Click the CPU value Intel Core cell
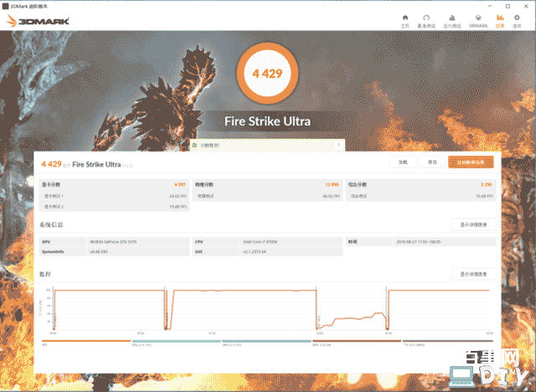 291,241
